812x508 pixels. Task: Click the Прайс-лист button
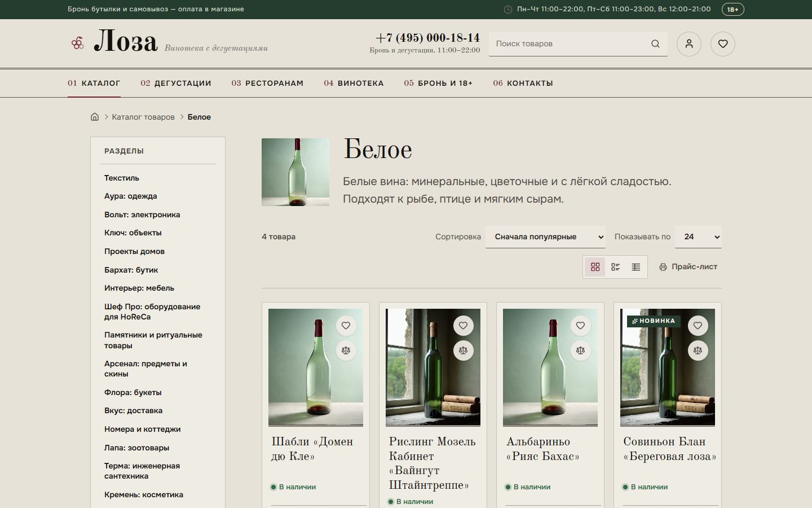tap(688, 267)
